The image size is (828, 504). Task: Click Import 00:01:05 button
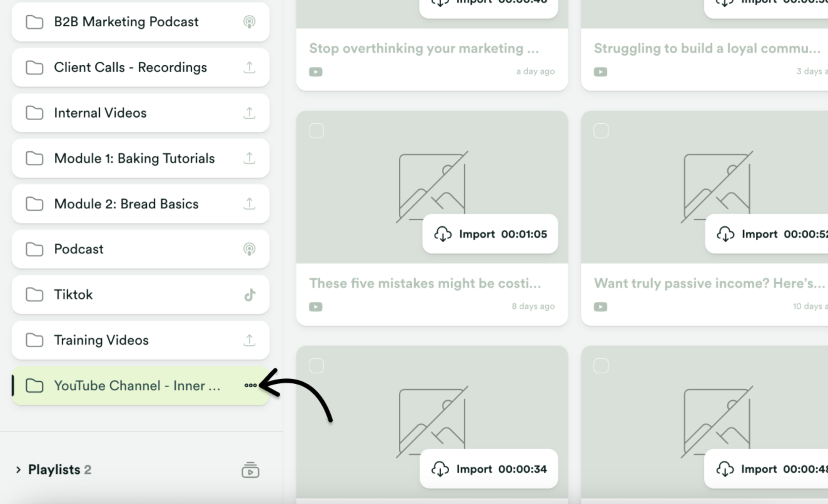click(490, 234)
